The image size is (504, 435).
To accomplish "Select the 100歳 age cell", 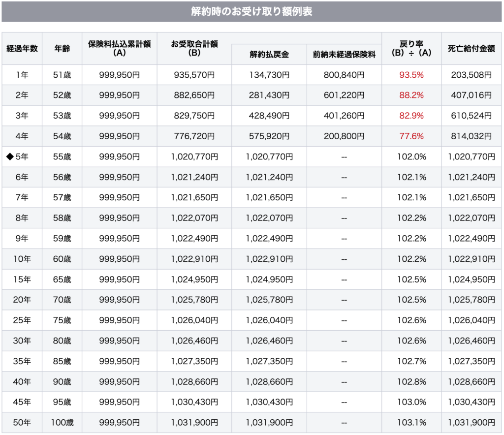I will click(62, 422).
